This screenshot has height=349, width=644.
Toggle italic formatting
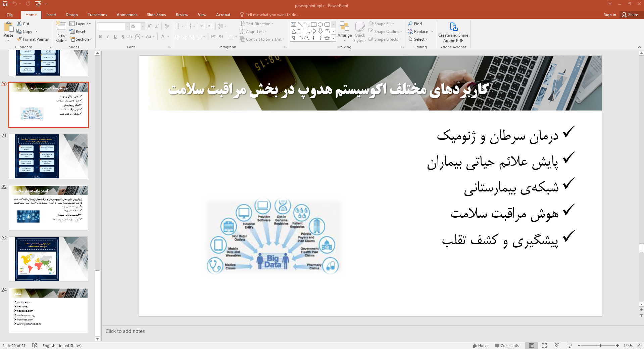(x=107, y=37)
